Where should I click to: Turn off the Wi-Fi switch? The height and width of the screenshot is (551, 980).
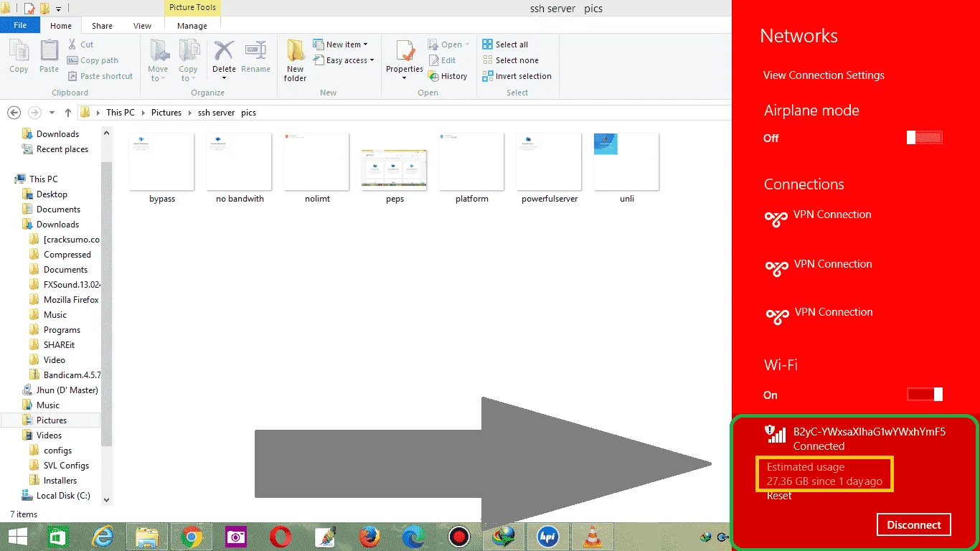point(925,395)
